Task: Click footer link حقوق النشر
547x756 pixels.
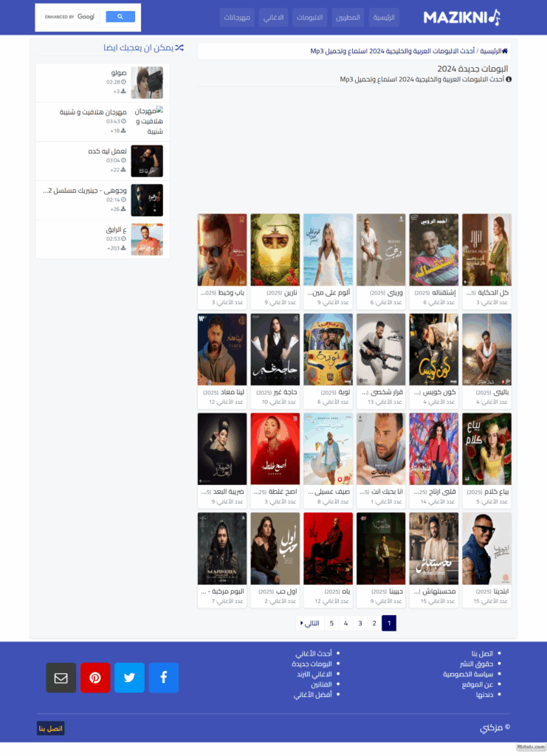Action: pyautogui.click(x=476, y=664)
